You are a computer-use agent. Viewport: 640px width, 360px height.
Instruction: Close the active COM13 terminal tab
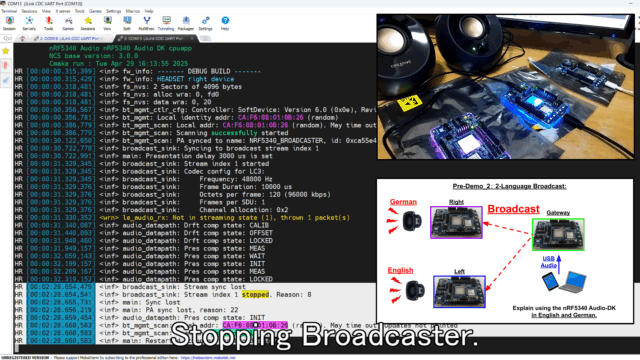click(x=192, y=38)
